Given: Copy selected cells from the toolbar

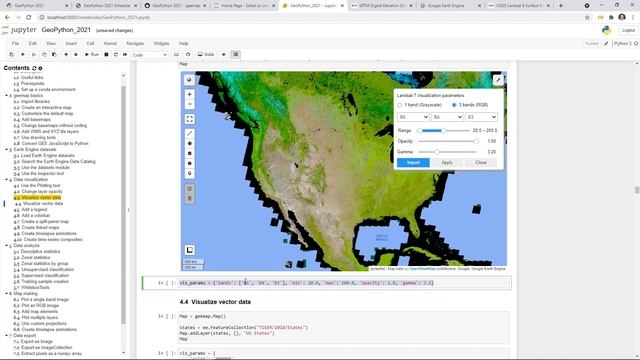Looking at the screenshot, I should pos(44,54).
